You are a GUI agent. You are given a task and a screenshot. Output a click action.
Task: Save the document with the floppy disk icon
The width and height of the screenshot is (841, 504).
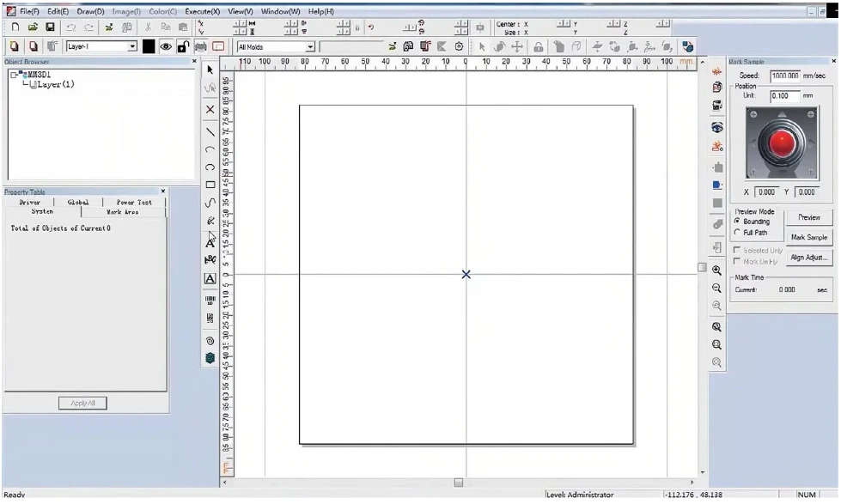pos(50,27)
